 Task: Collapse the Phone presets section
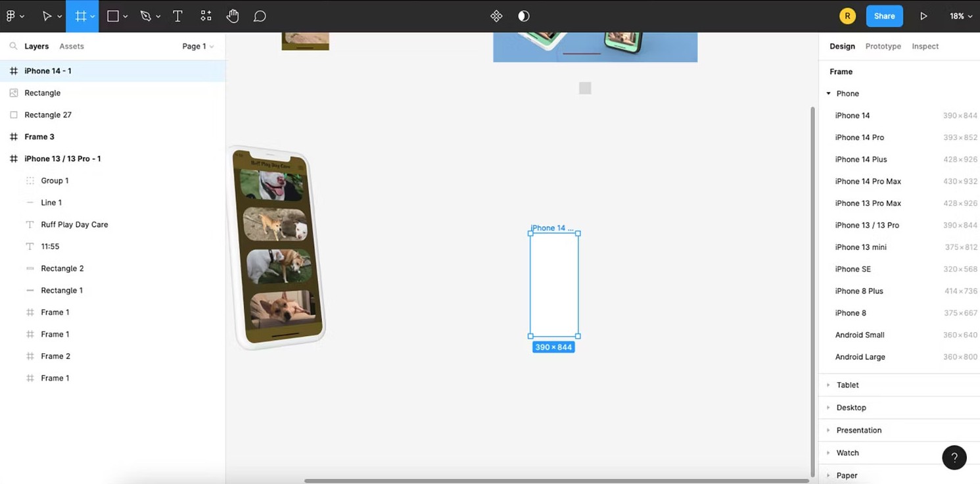(829, 93)
